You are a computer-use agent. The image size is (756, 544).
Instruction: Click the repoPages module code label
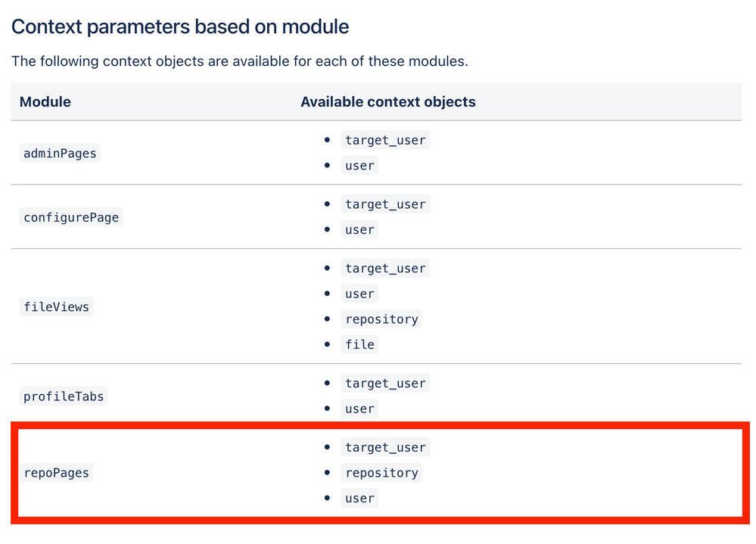coord(56,473)
